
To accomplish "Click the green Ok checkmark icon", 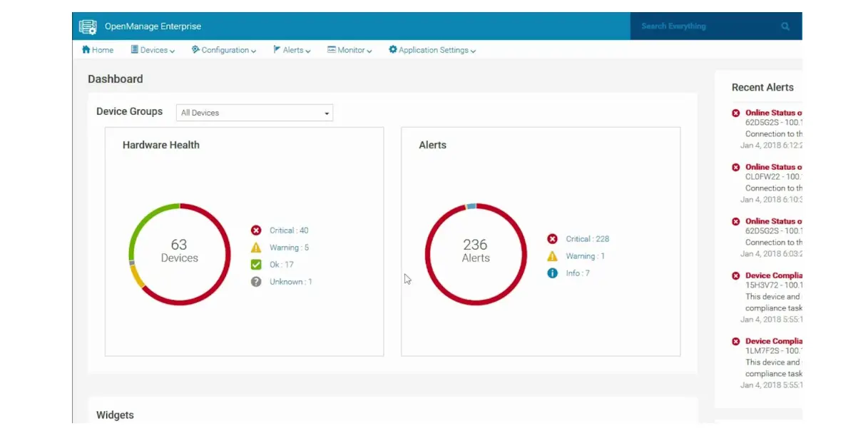I will point(255,264).
